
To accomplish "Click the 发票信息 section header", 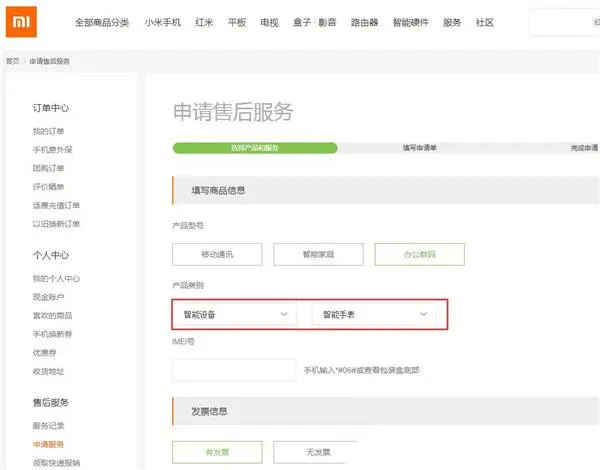I will point(386,411).
